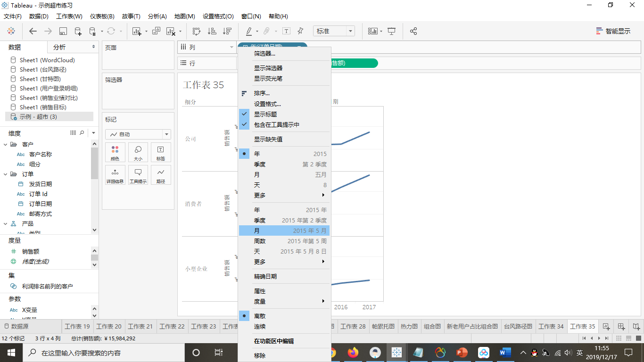Screen dimensions: 644x362
Task: Add a new data source from toolbar
Action: 78,31
